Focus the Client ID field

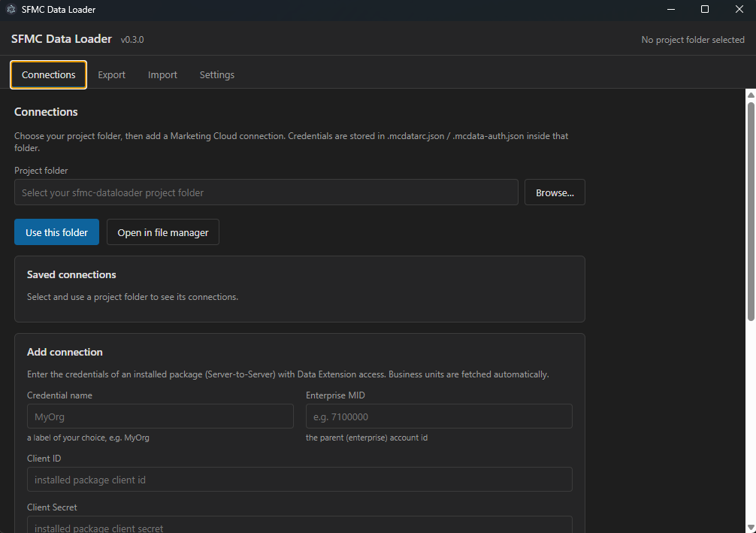[299, 480]
